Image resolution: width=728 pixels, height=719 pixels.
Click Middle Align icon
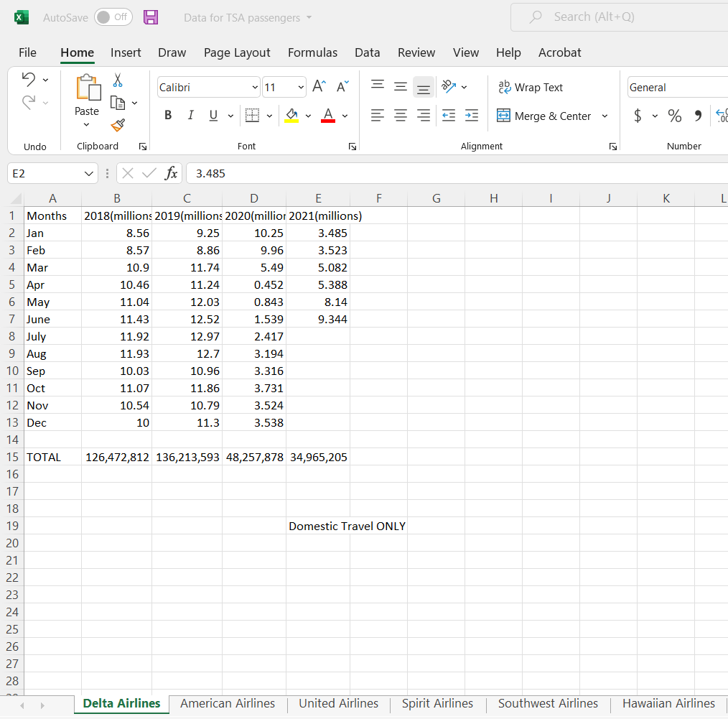point(401,87)
